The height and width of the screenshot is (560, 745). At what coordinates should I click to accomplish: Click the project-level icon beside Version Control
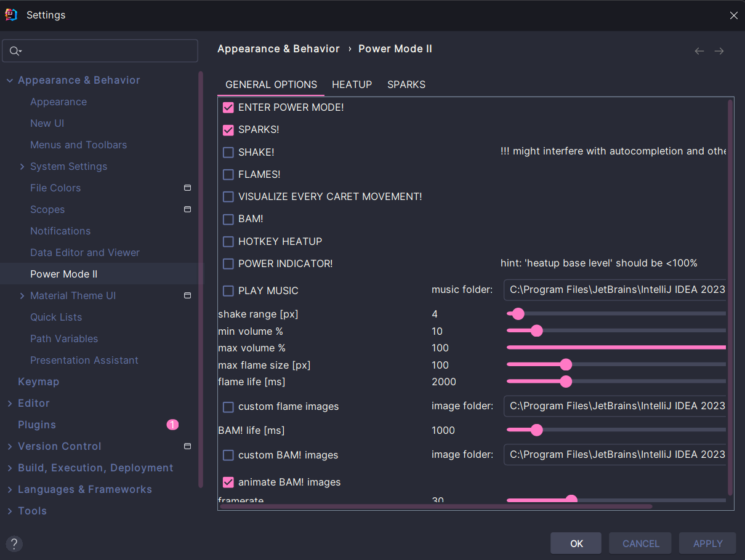188,446
